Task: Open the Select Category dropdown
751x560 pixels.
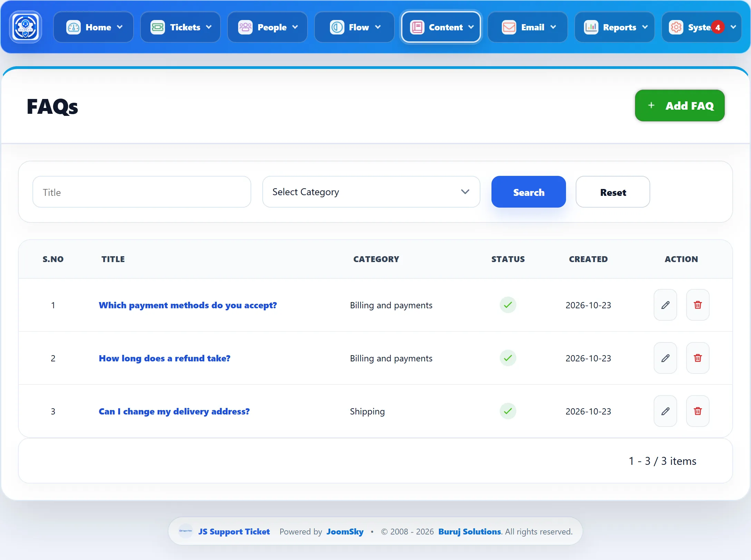Action: click(371, 192)
